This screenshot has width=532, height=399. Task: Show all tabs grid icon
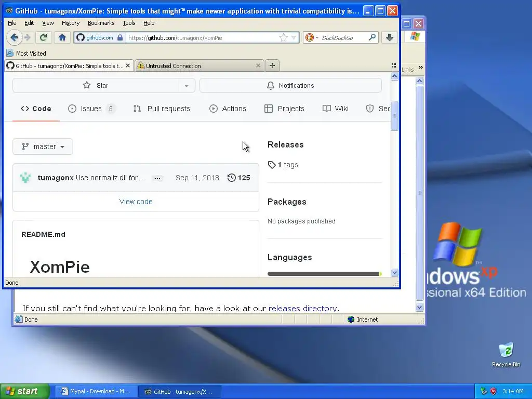click(x=394, y=65)
